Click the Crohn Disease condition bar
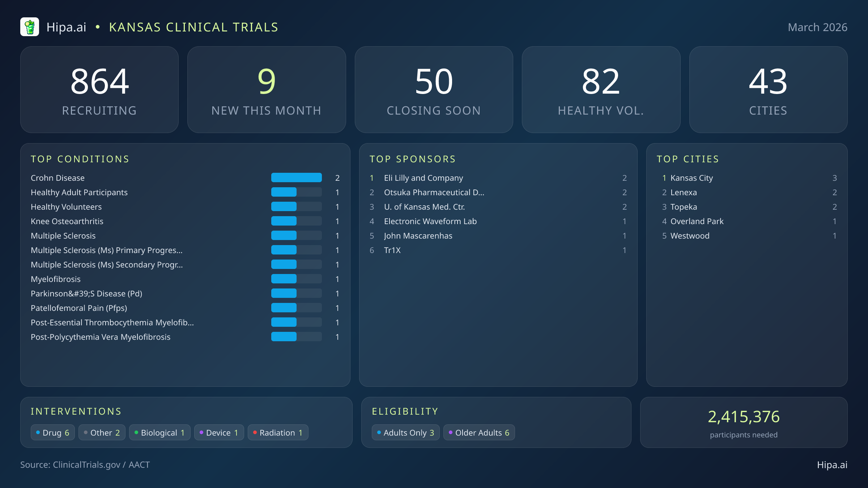This screenshot has height=488, width=868. point(296,177)
